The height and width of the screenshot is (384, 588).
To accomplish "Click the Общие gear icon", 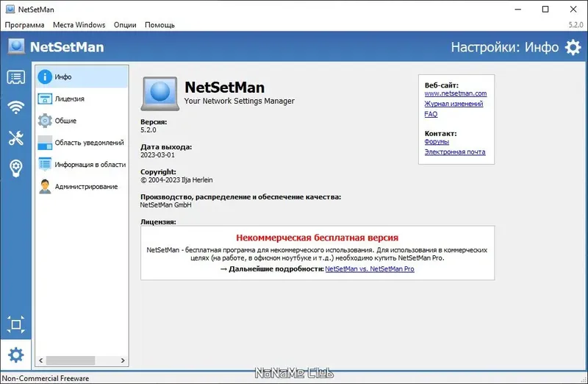I will (45, 121).
